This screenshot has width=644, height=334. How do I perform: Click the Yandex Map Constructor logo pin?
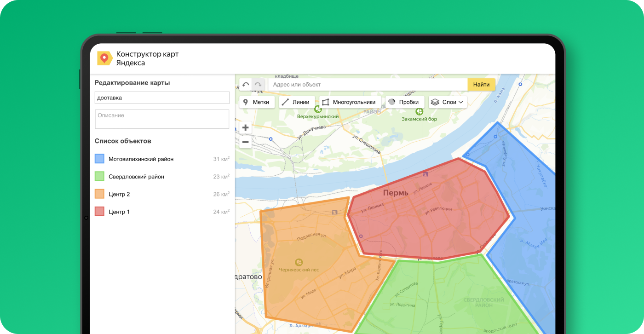[105, 58]
